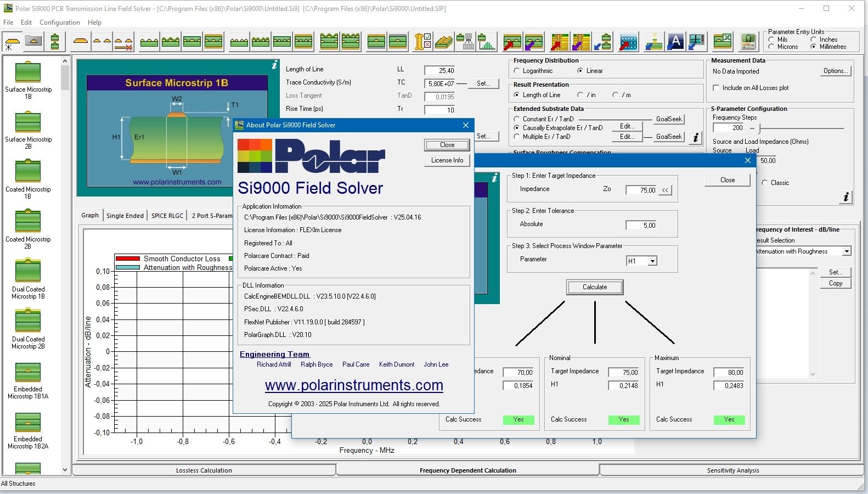Select the All Structures toolbar icon
The height and width of the screenshot is (494, 868).
pyautogui.click(x=12, y=42)
